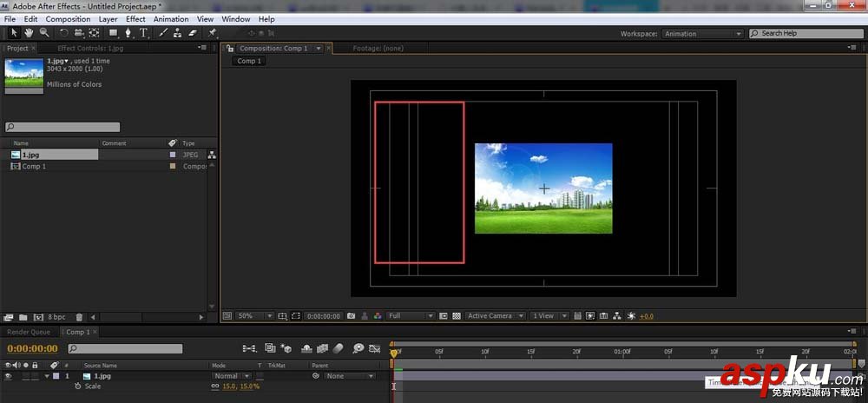Open the Normal blending mode dropdown
The height and width of the screenshot is (403, 868).
pos(231,376)
